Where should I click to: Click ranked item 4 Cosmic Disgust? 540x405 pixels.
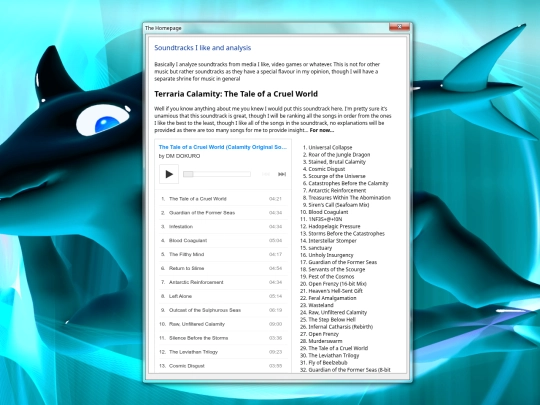pyautogui.click(x=327, y=169)
